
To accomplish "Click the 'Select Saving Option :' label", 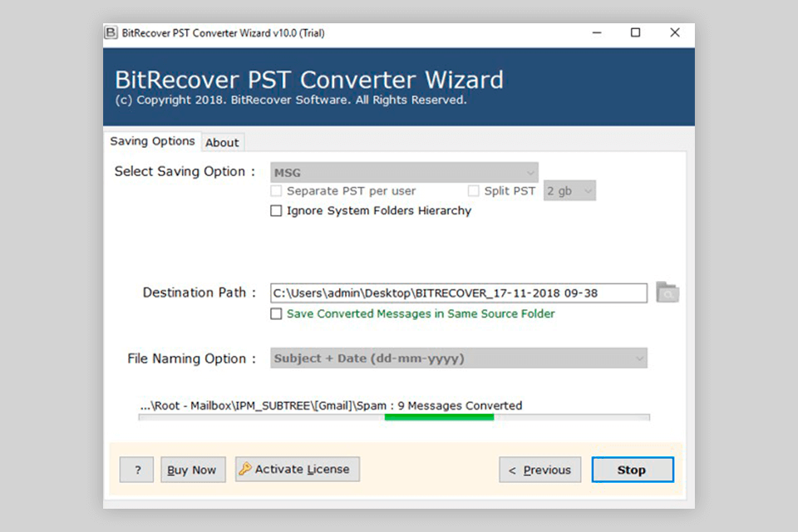I will pos(185,171).
